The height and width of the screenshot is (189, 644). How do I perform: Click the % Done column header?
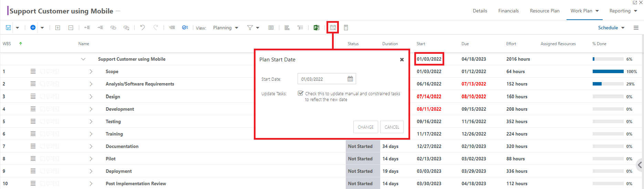tap(599, 44)
